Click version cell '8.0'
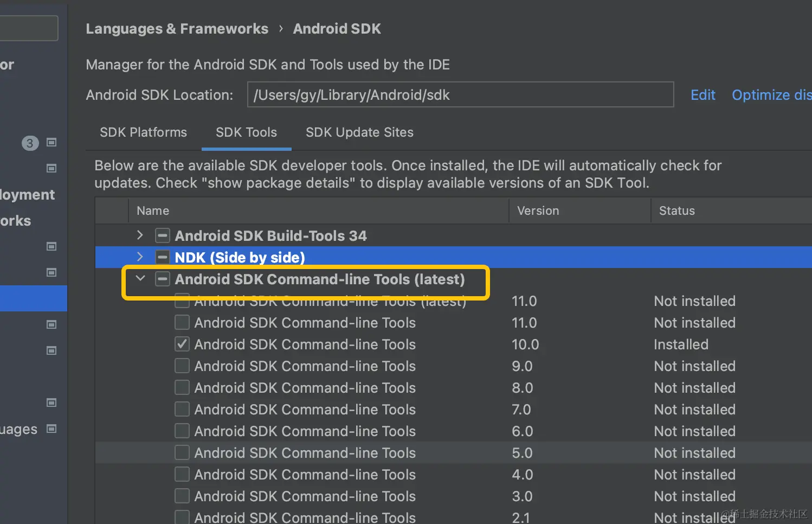Viewport: 812px width, 524px height. (523, 388)
